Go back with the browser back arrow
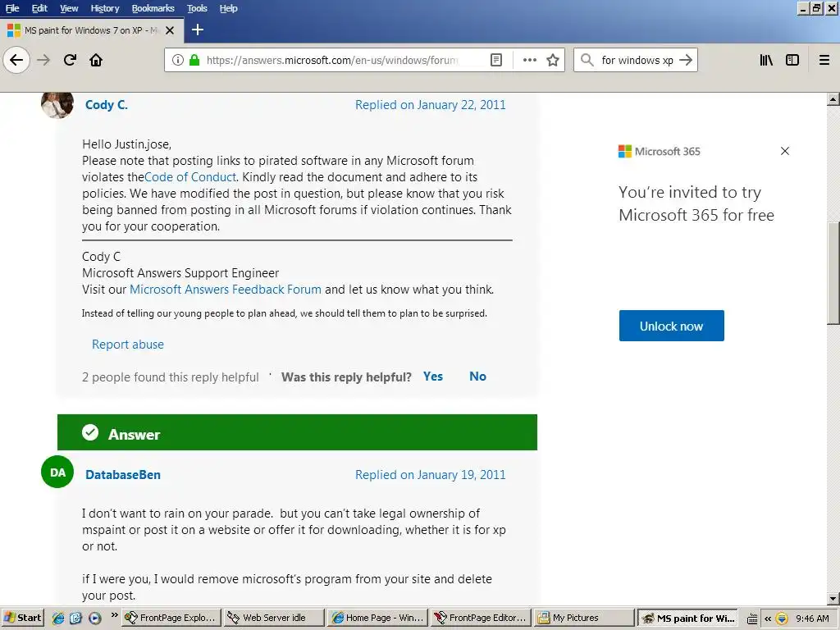 [x=16, y=60]
